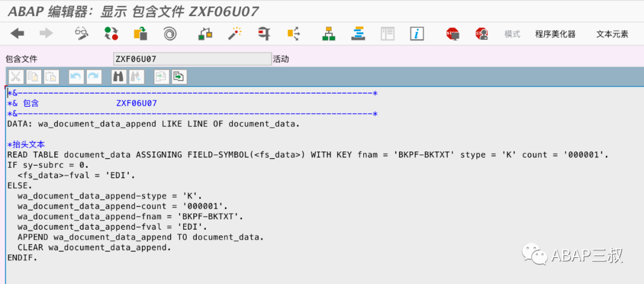Click the upload/import local file icon
Viewport: 644px width, 284px height.
click(x=162, y=77)
